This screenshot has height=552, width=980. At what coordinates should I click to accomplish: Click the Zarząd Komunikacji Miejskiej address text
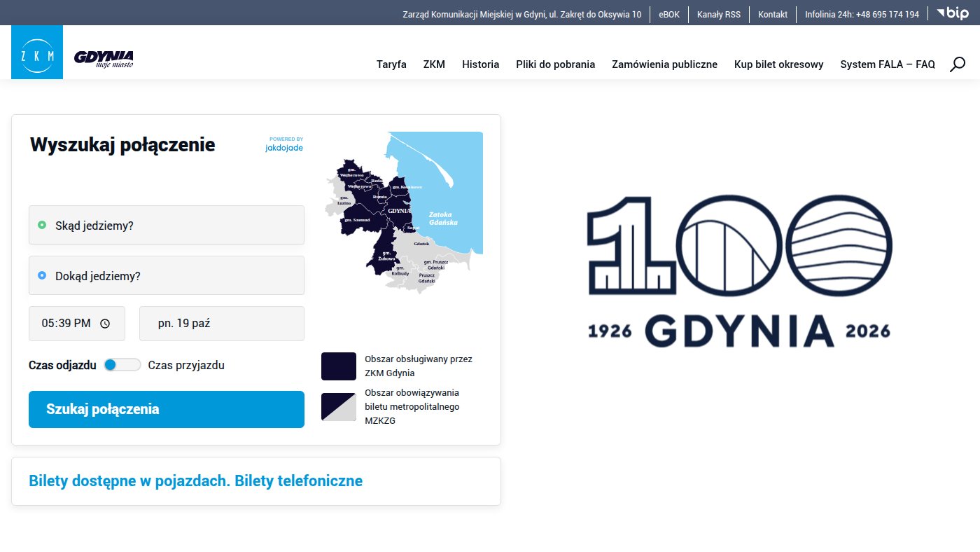(x=521, y=14)
